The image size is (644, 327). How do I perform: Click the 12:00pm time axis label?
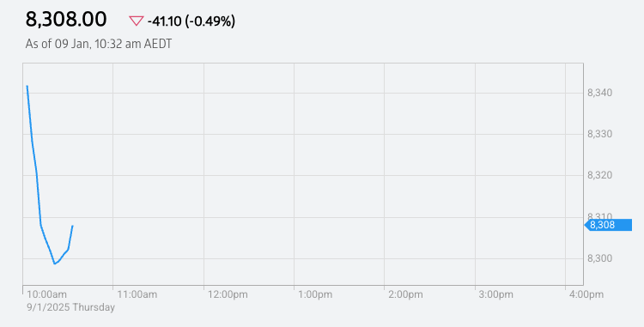pos(228,294)
